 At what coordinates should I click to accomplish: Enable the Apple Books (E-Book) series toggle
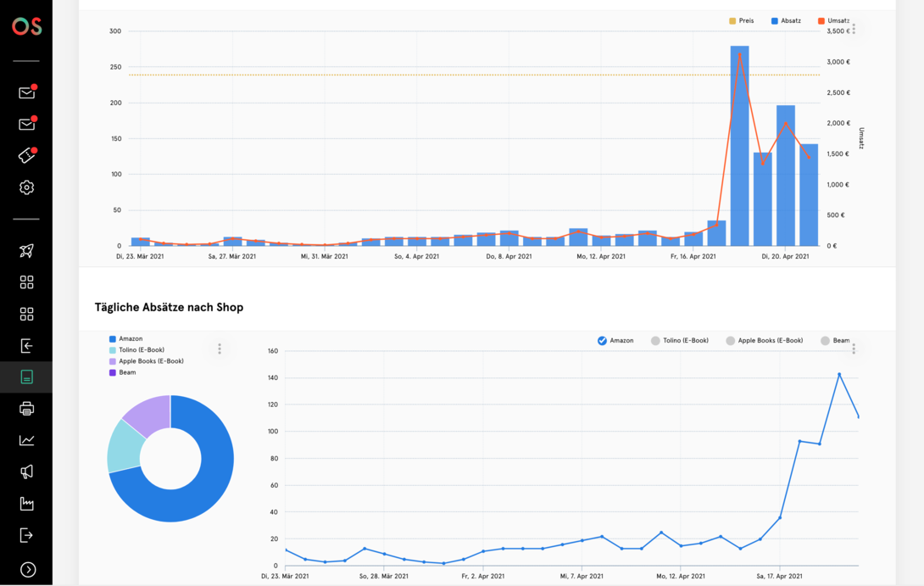pos(730,341)
